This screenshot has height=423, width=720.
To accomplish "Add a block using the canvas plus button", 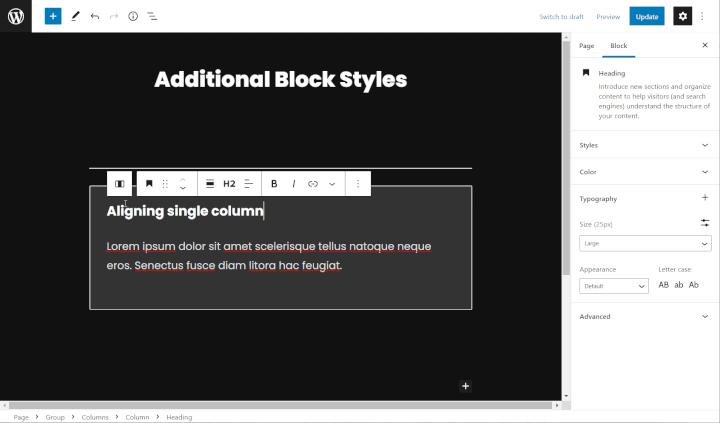I will click(x=465, y=386).
